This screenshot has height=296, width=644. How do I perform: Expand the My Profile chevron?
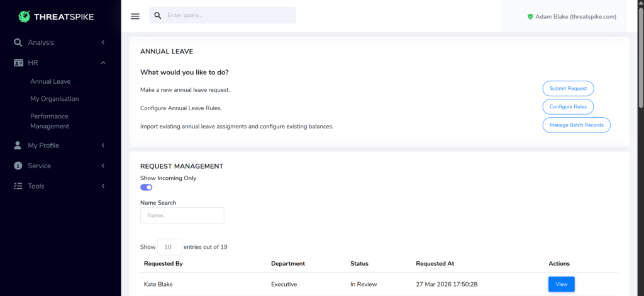[x=103, y=145]
